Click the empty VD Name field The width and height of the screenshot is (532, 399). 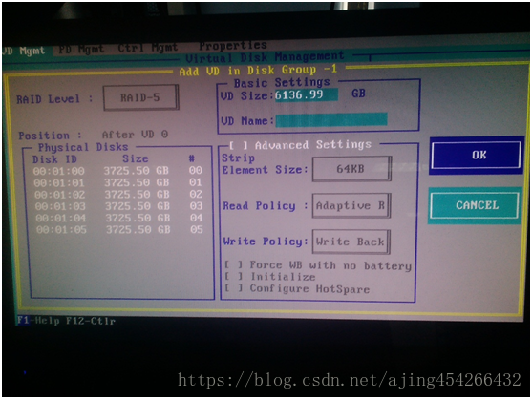click(x=331, y=120)
